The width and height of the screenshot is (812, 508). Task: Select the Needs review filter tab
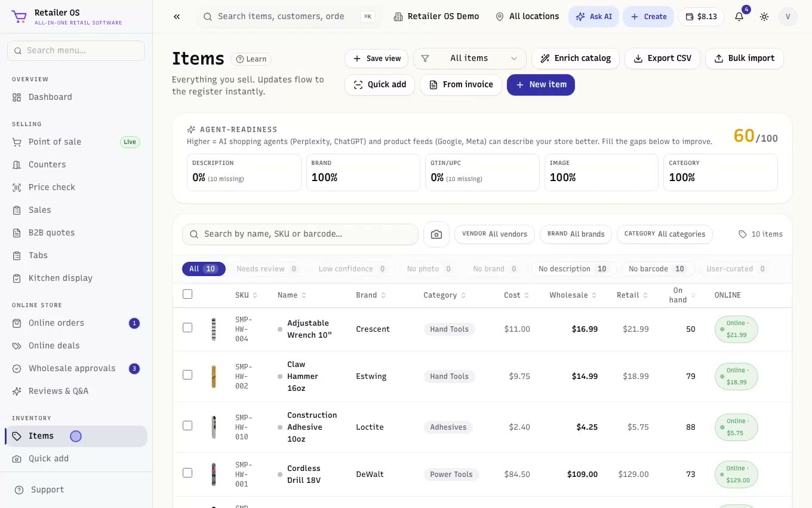267,269
